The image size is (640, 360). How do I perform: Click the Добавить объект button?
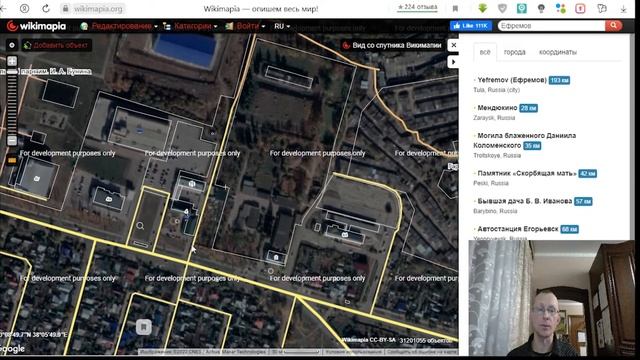pos(56,45)
